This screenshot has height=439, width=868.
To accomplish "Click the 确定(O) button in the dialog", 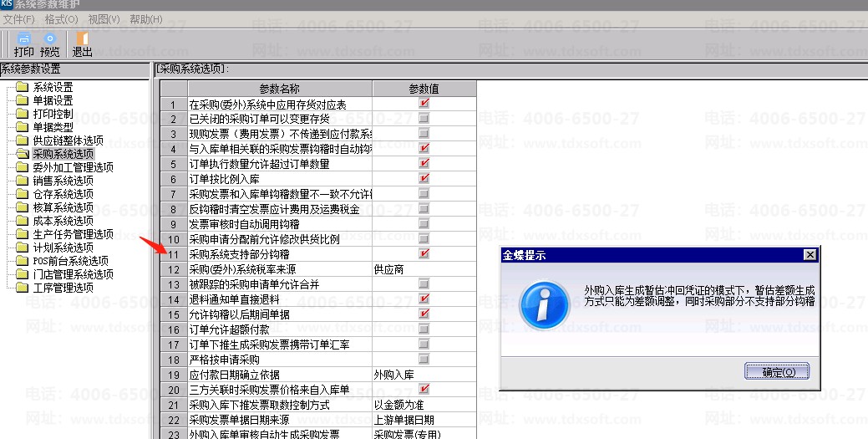I will coord(777,371).
